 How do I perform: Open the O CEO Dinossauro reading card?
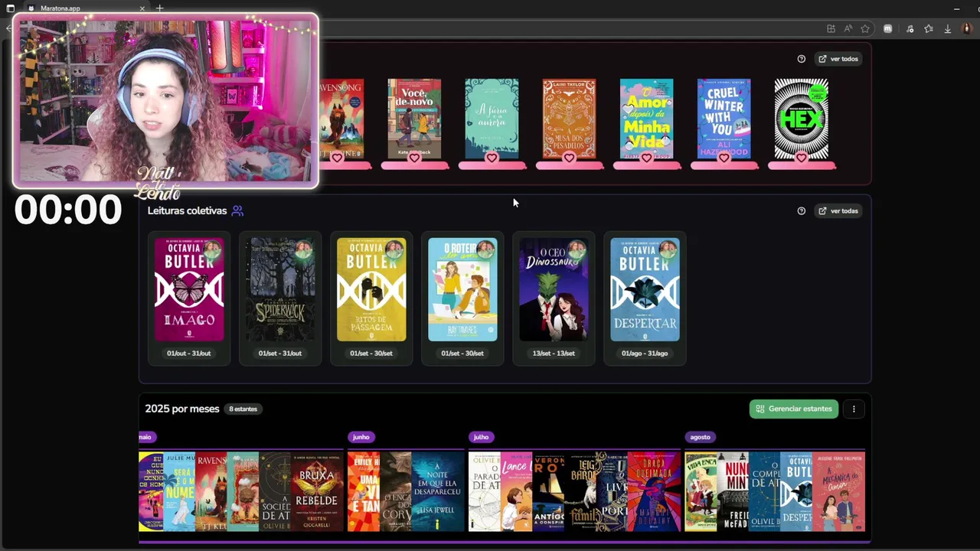[x=554, y=298]
